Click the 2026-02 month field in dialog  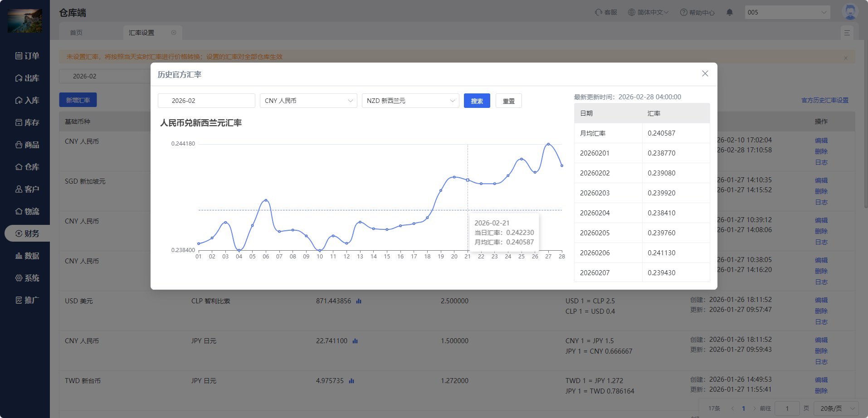click(206, 101)
